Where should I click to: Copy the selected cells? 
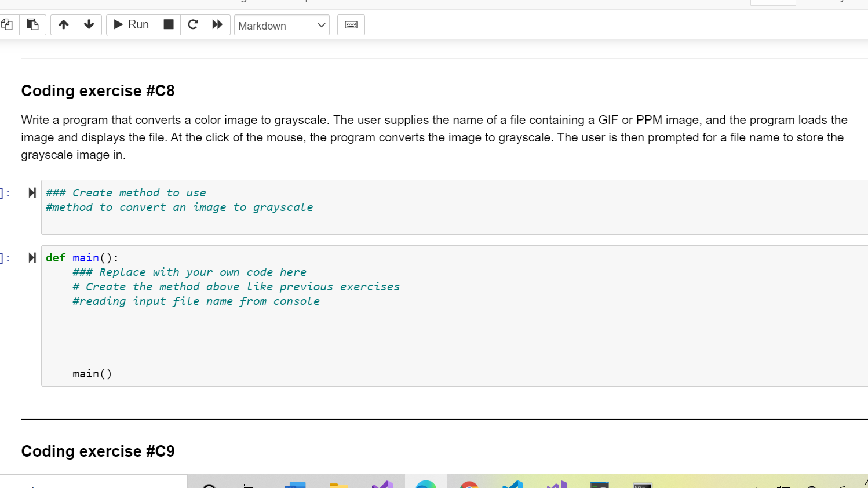[x=8, y=24]
